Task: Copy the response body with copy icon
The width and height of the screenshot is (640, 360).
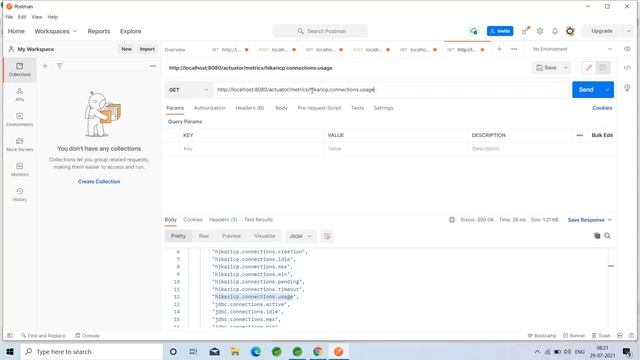Action: [597, 236]
